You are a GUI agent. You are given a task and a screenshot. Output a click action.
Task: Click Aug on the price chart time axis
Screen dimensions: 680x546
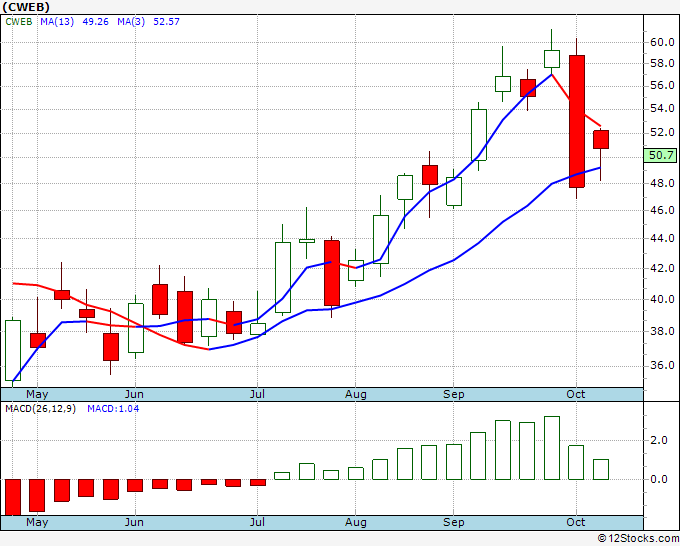[x=356, y=395]
